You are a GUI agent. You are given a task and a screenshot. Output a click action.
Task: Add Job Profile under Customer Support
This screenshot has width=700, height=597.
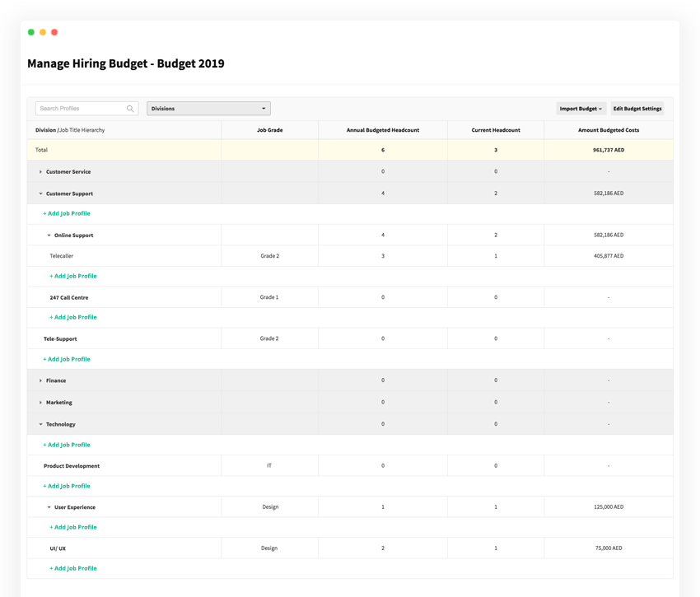click(67, 213)
